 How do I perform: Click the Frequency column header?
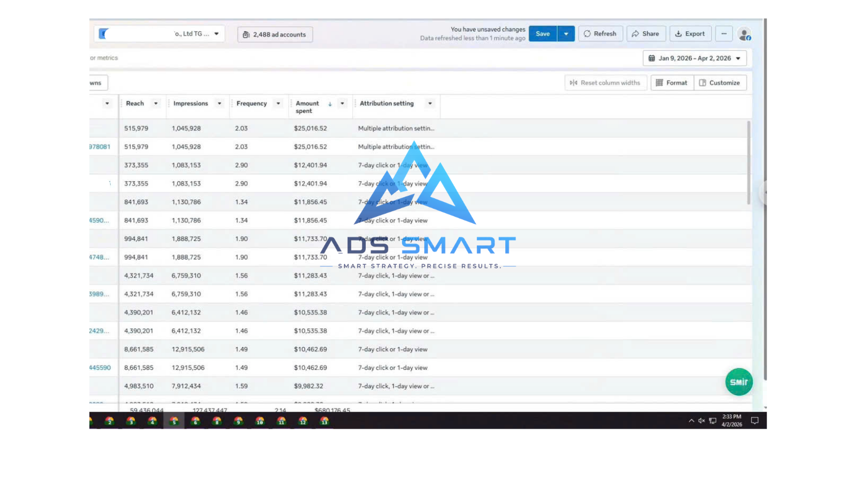252,104
